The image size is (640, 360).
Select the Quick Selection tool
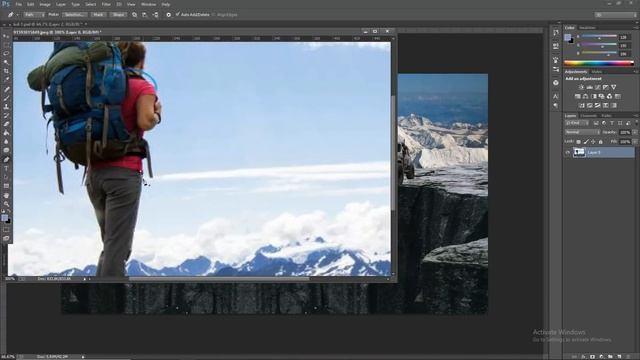(x=6, y=62)
